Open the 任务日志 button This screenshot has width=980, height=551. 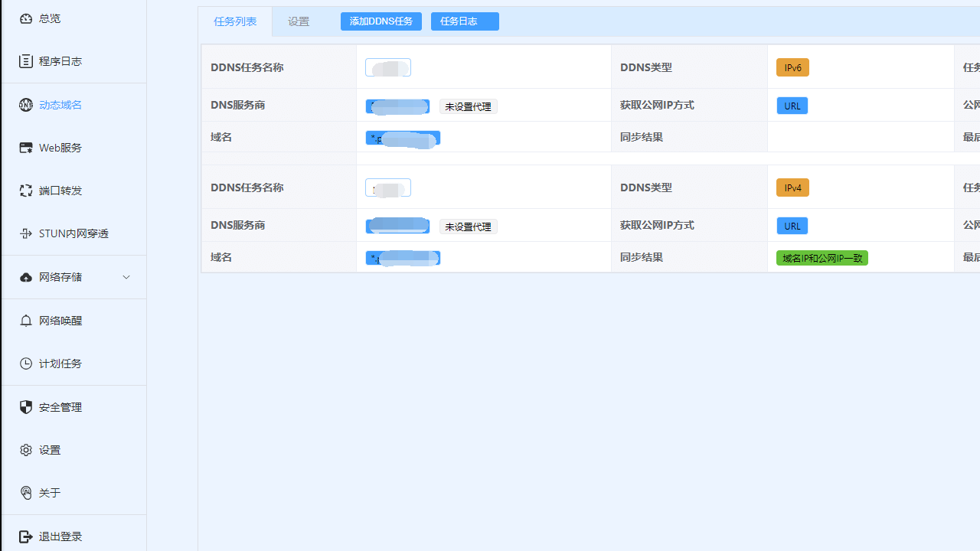point(464,21)
